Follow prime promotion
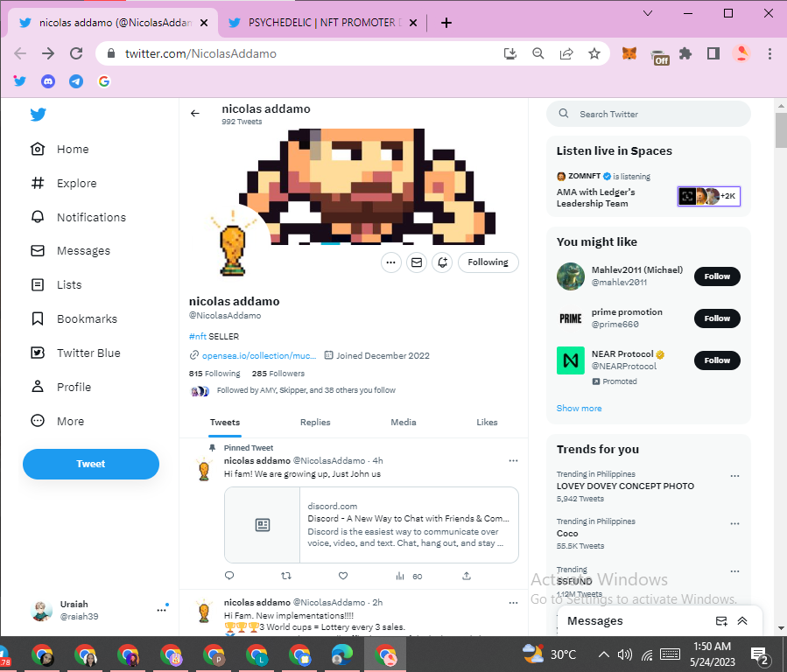 (717, 318)
